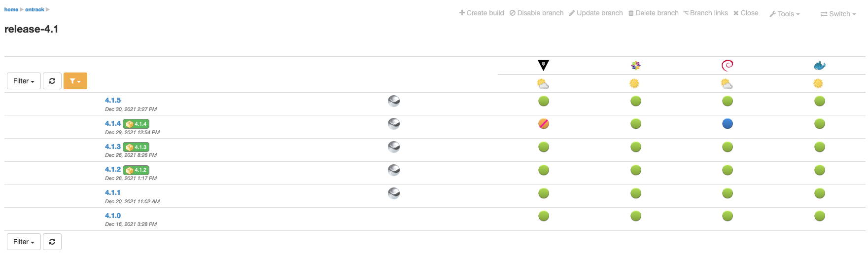Click the partly cloudy weather icon under Vault
The height and width of the screenshot is (258, 868).
[x=543, y=84]
